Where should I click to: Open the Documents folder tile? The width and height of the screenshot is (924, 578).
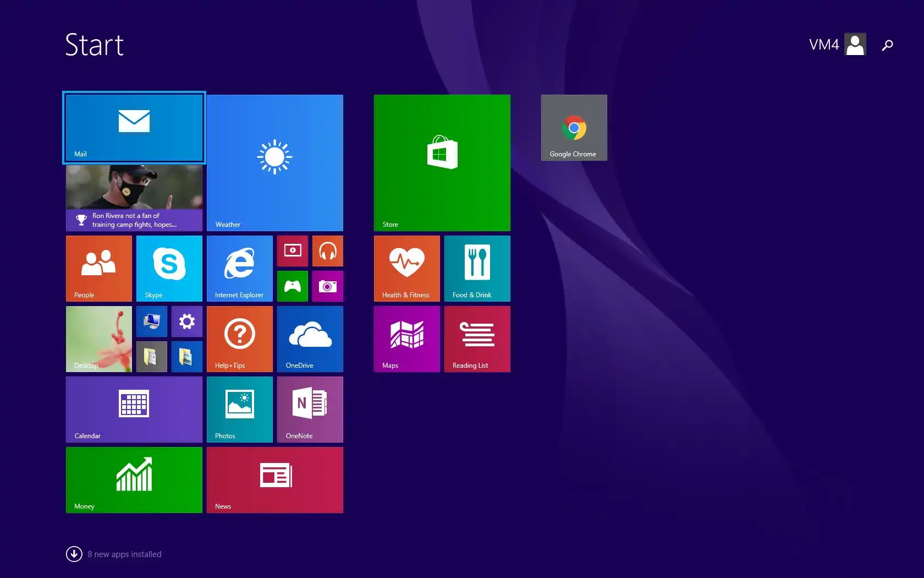point(152,357)
